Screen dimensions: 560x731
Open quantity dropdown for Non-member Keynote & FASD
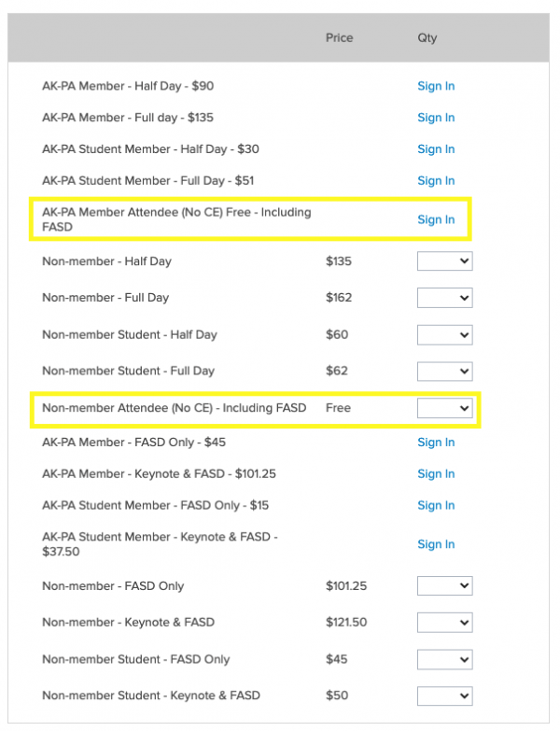pos(445,623)
